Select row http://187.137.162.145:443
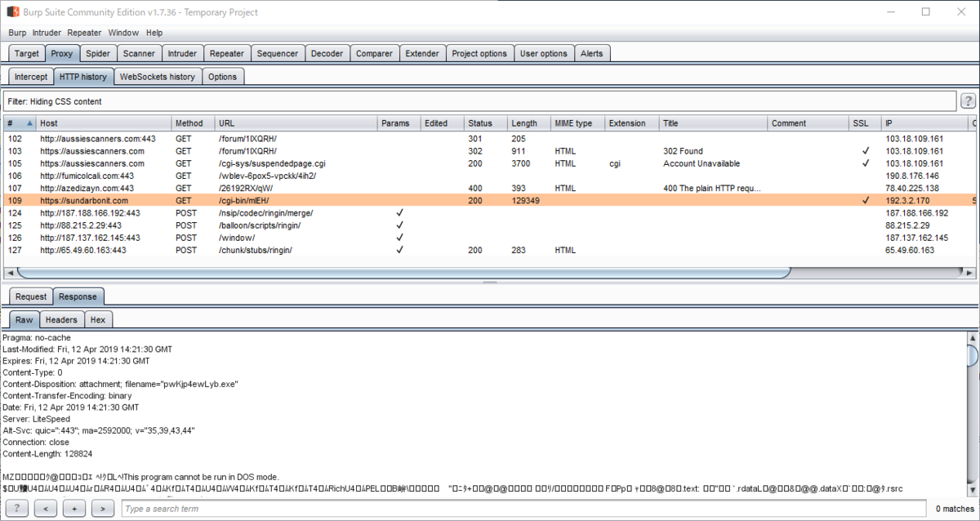The image size is (980, 521). click(x=490, y=238)
